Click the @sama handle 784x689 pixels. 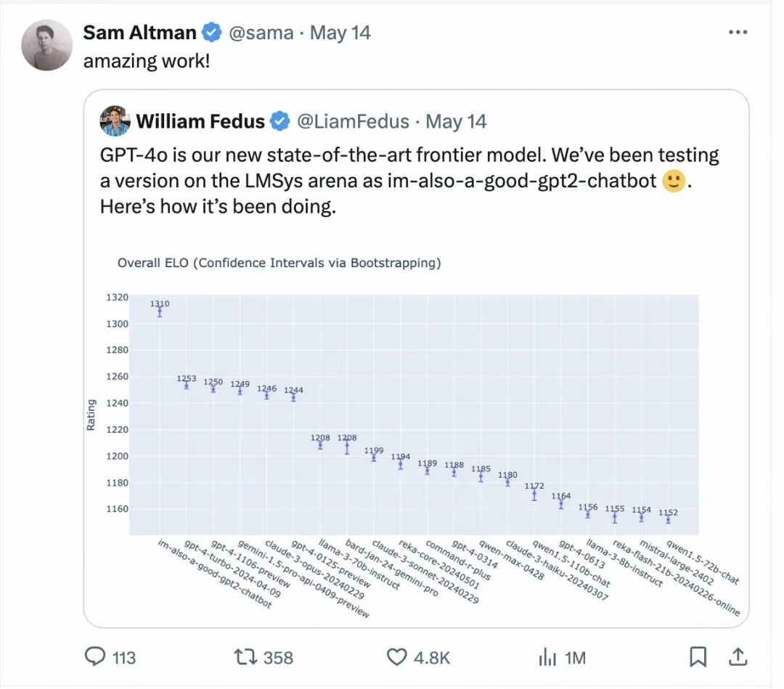click(261, 33)
